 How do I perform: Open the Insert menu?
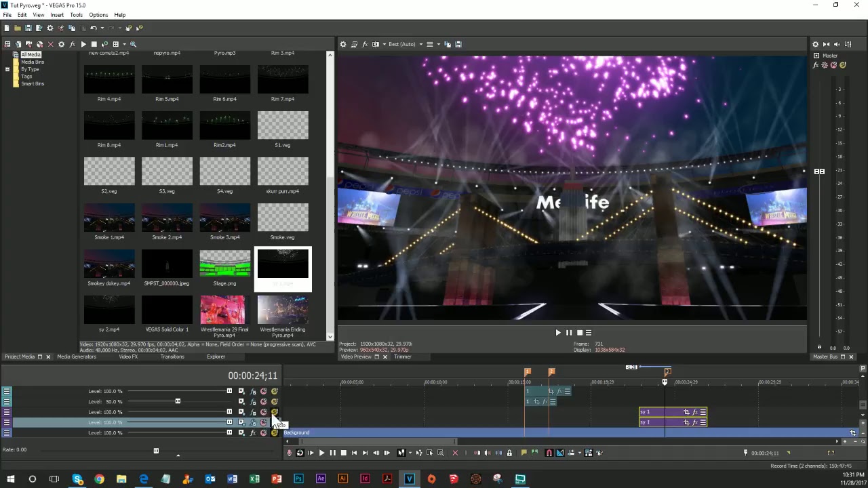click(x=57, y=15)
